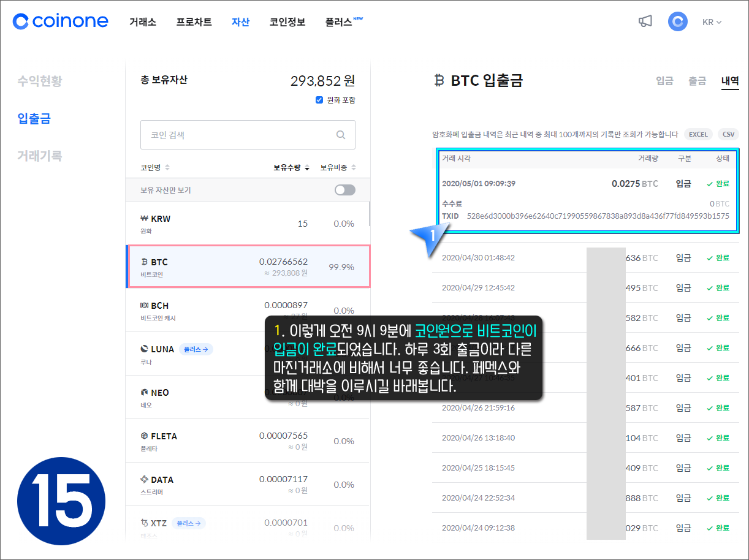The image size is (749, 560).
Task: Open the 코인정보 menu
Action: (287, 22)
